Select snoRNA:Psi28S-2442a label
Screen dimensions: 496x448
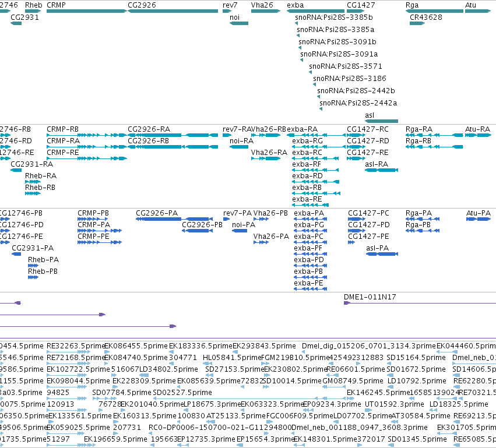click(x=358, y=103)
